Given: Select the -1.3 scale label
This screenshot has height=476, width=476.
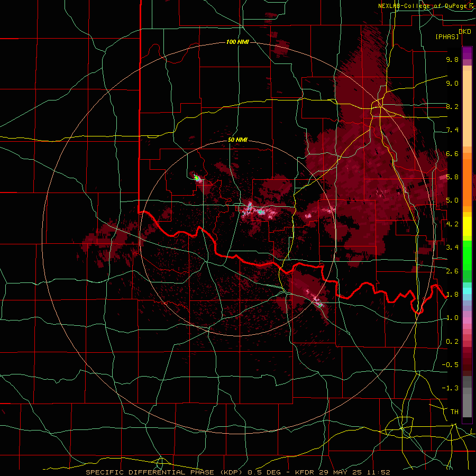Looking at the screenshot, I should 450,388.
